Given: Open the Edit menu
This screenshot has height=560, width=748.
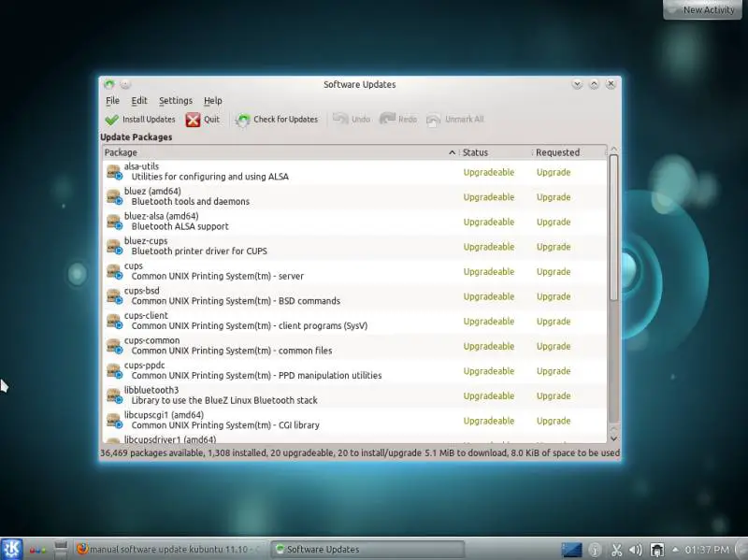Looking at the screenshot, I should pyautogui.click(x=139, y=101).
